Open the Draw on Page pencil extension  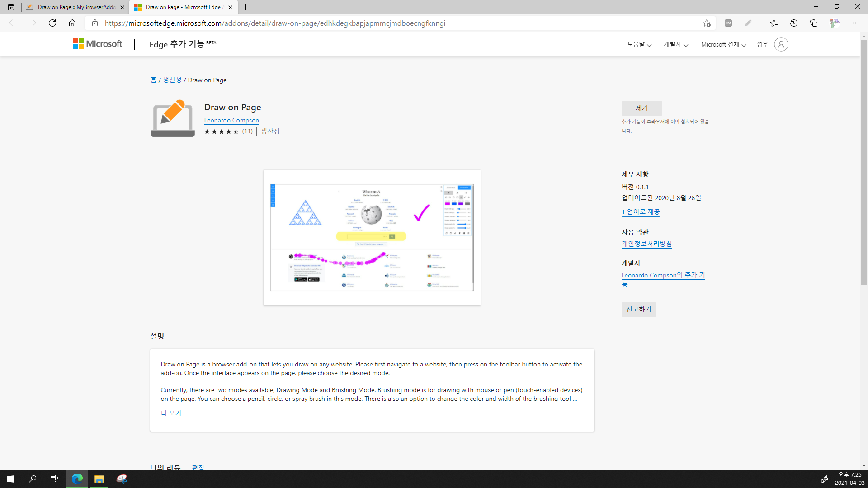coord(748,23)
